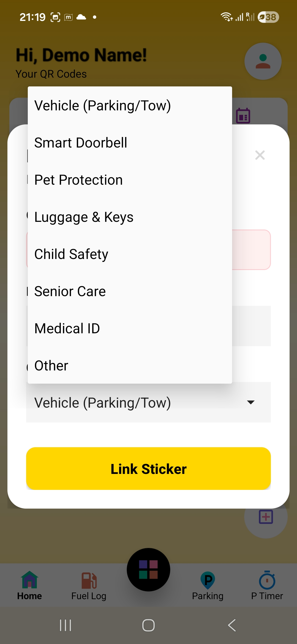Select the Pet Protection option
297x644 pixels.
pos(78,179)
